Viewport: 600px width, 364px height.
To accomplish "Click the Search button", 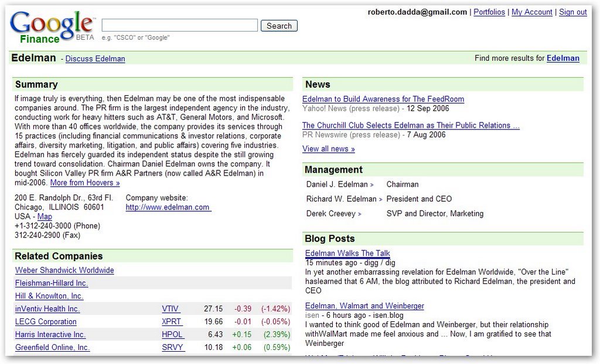I will [x=279, y=26].
